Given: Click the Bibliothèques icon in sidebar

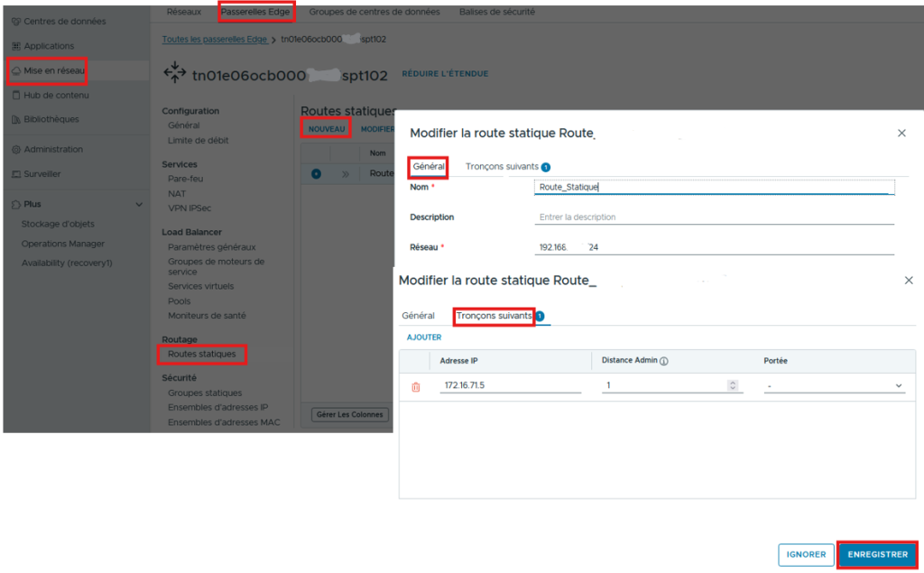Looking at the screenshot, I should [16, 119].
